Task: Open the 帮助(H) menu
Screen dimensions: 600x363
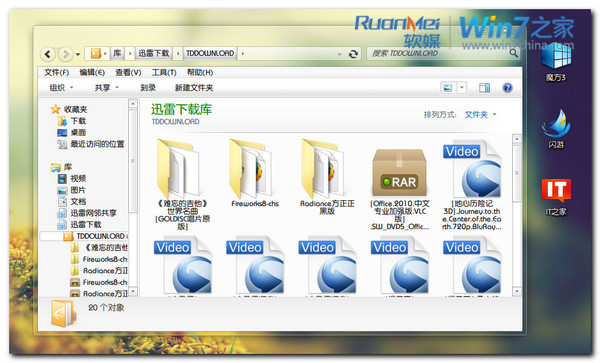Action: (200, 72)
